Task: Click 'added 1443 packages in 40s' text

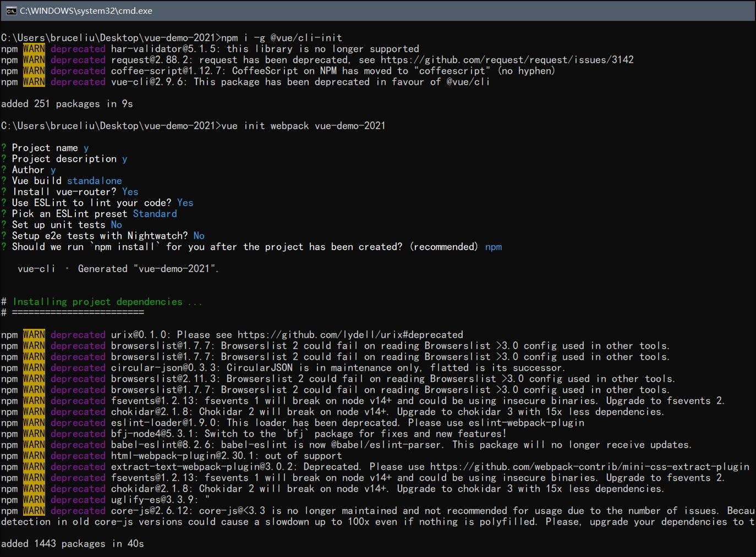Action: [x=73, y=544]
